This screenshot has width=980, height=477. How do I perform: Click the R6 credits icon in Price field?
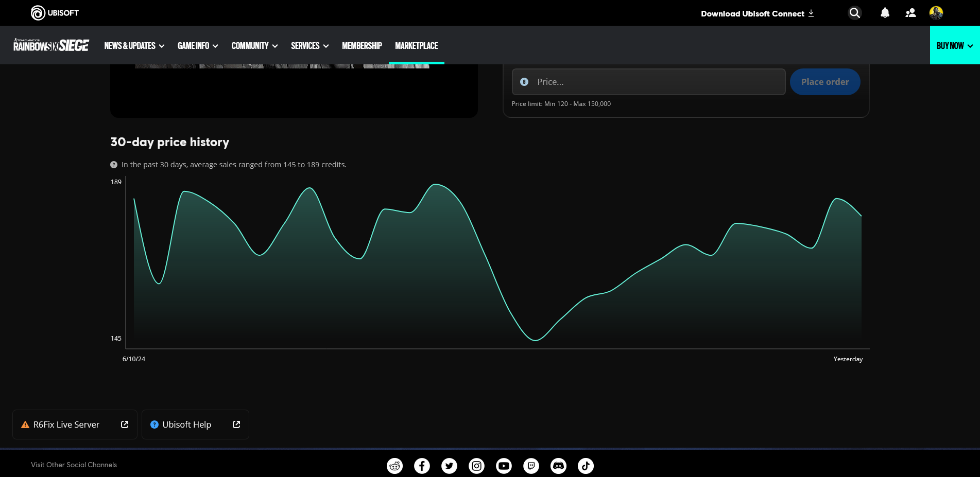pyautogui.click(x=524, y=82)
